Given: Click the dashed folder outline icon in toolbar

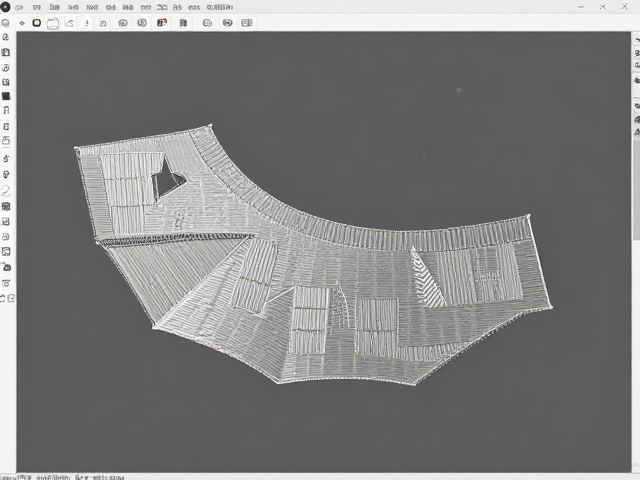Looking at the screenshot, I should [x=53, y=23].
